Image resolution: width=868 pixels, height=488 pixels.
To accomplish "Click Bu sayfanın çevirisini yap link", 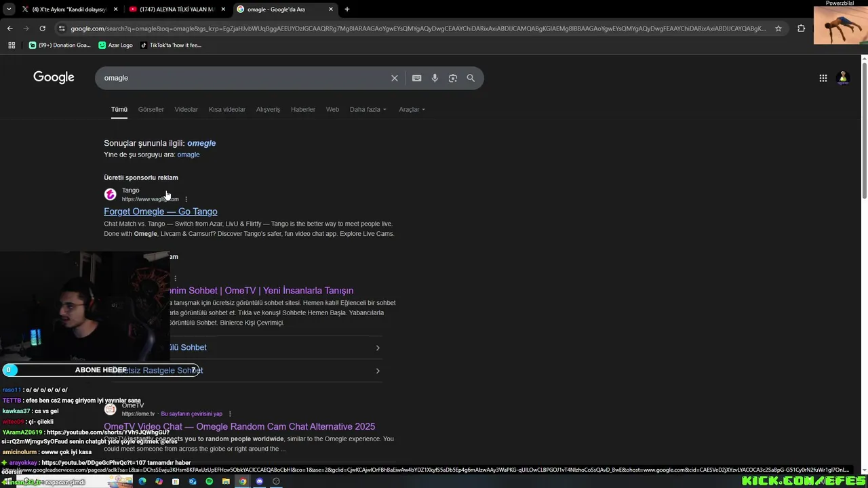I will click(x=192, y=414).
